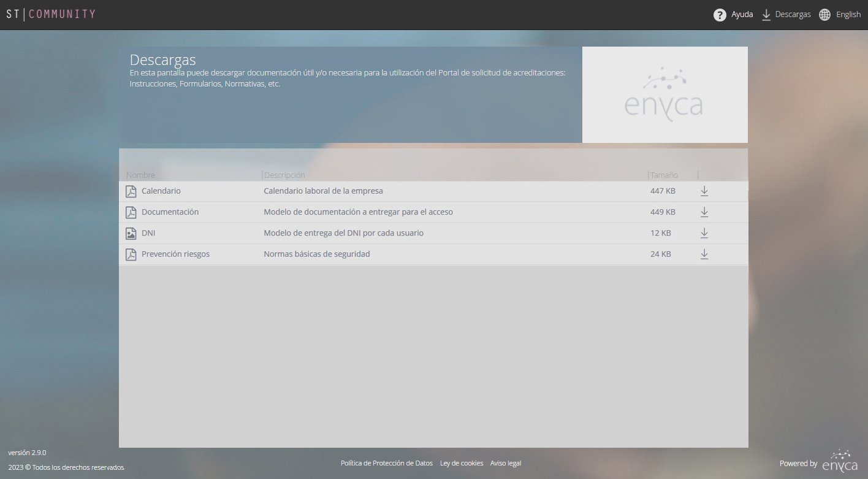The height and width of the screenshot is (479, 868).
Task: Switch language to English
Action: [848, 15]
